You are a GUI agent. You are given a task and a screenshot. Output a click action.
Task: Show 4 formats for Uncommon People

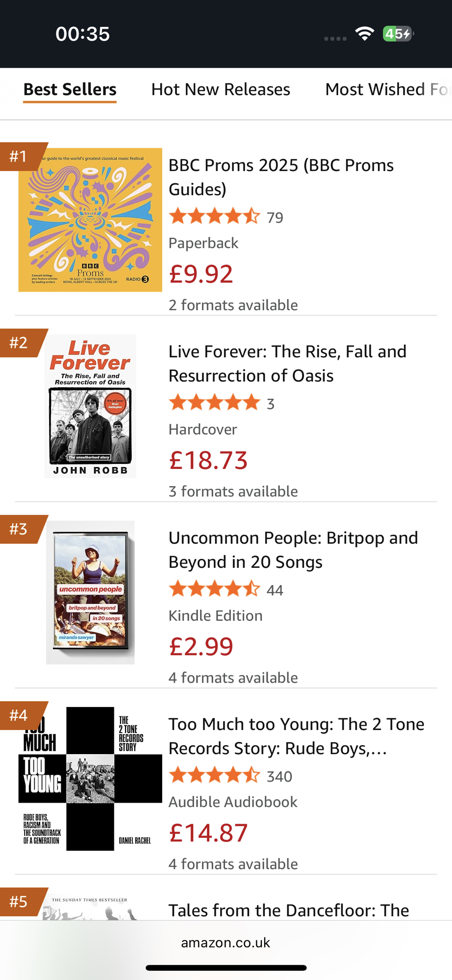point(233,678)
